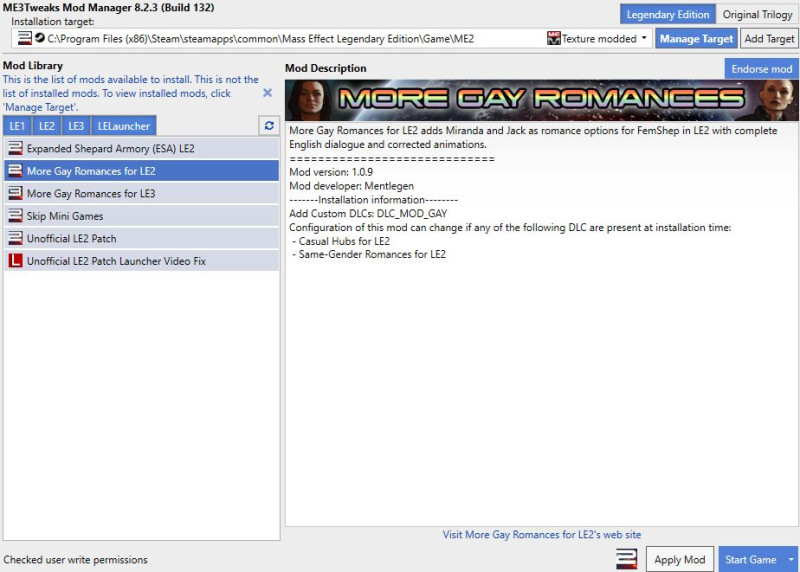Click the Endorse mod button
The image size is (800, 572).
[761, 69]
